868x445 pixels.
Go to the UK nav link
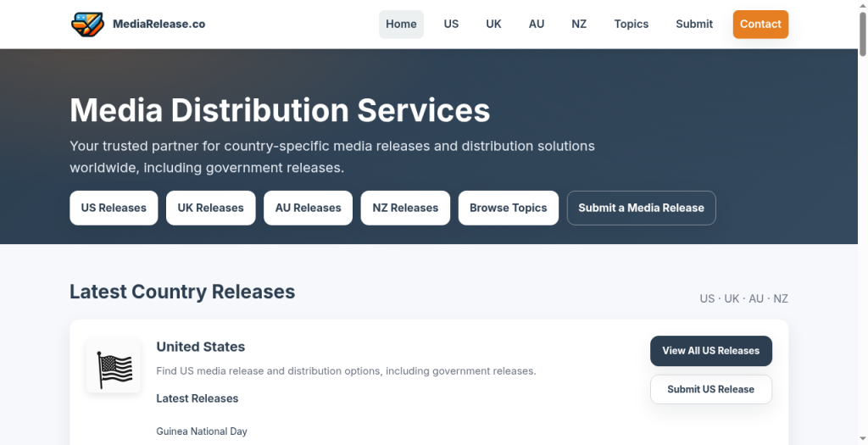[x=494, y=25]
